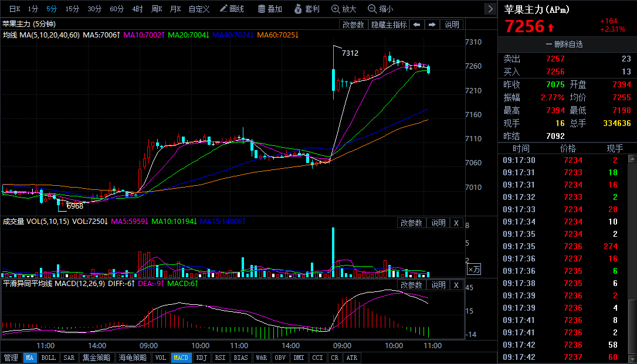637x364 pixels.
Task: Shift chart left with arrow icon
Action: (417, 25)
